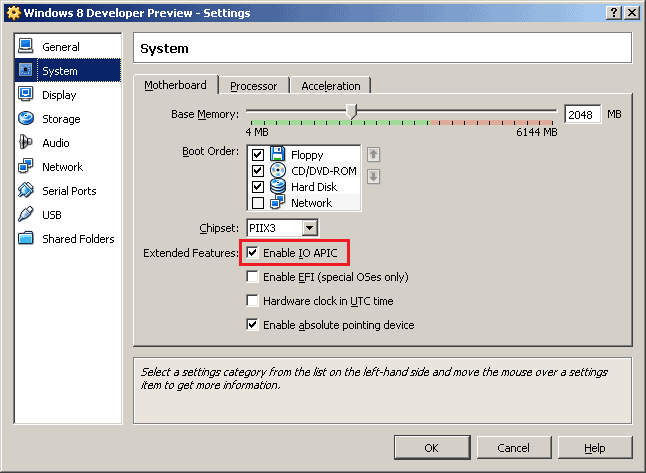Click the Shared Folders folder icon

coord(26,238)
